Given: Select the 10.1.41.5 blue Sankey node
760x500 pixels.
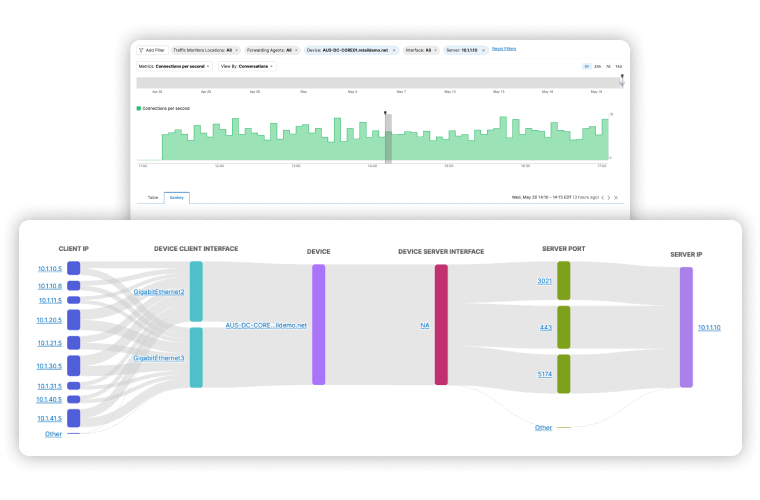Looking at the screenshot, I should 74,418.
